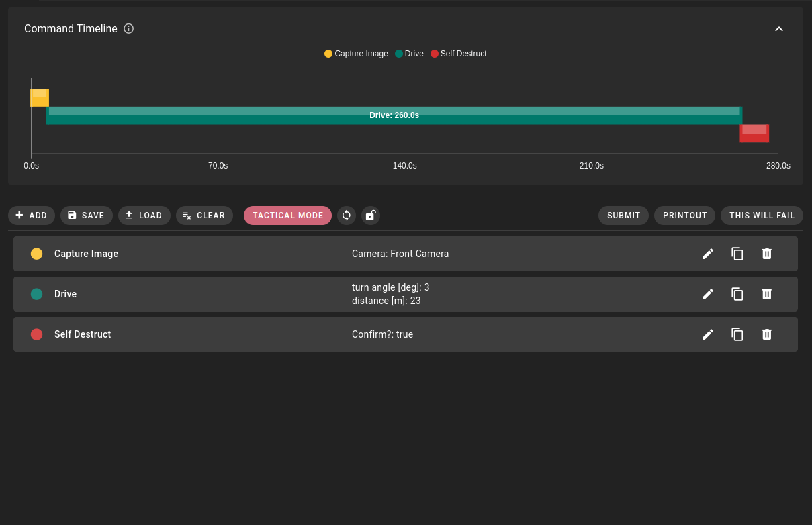Select the Self Destruct row label
Viewport: 812px width, 525px height.
coord(83,334)
